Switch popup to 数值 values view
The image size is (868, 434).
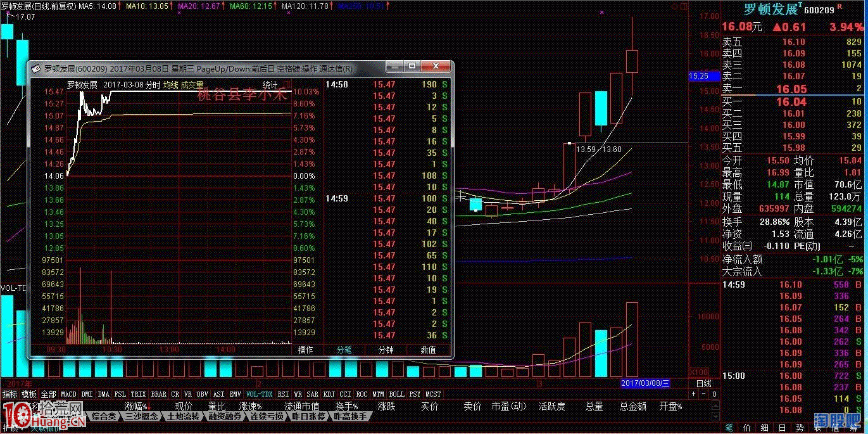pyautogui.click(x=429, y=350)
